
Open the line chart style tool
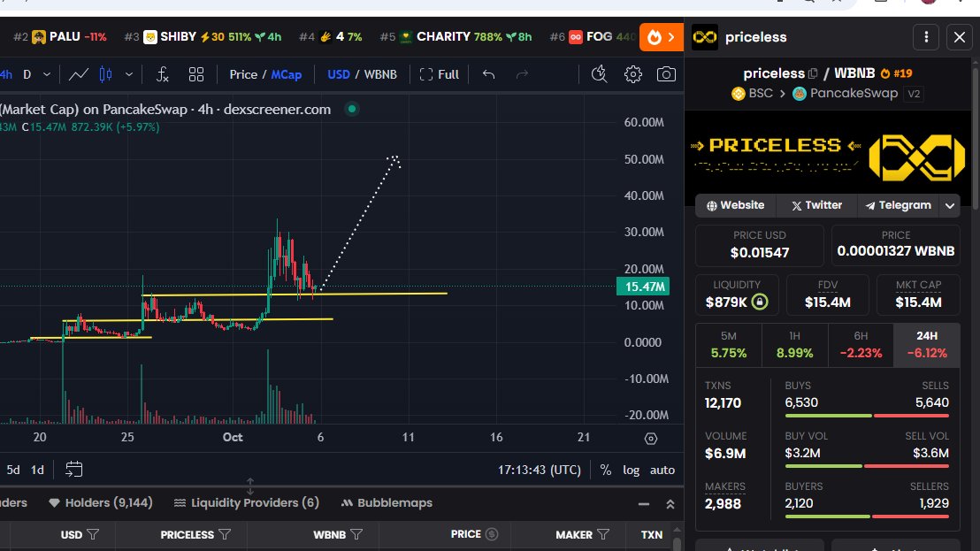pos(78,74)
